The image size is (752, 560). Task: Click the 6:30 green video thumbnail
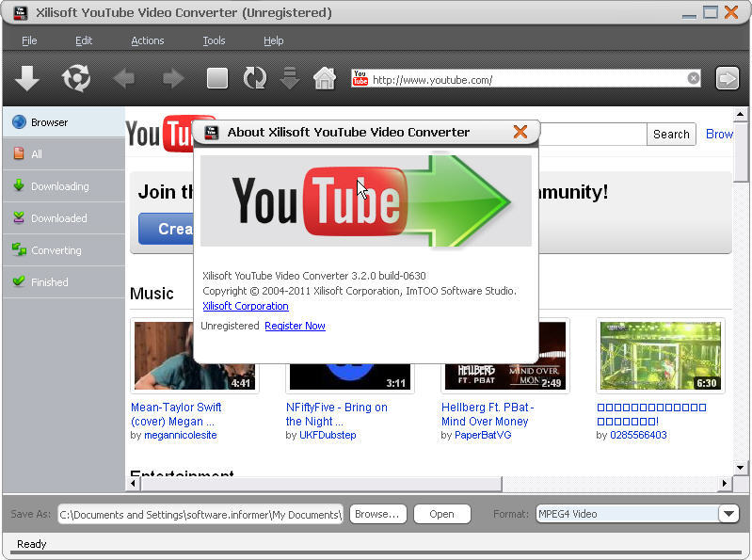tap(661, 356)
